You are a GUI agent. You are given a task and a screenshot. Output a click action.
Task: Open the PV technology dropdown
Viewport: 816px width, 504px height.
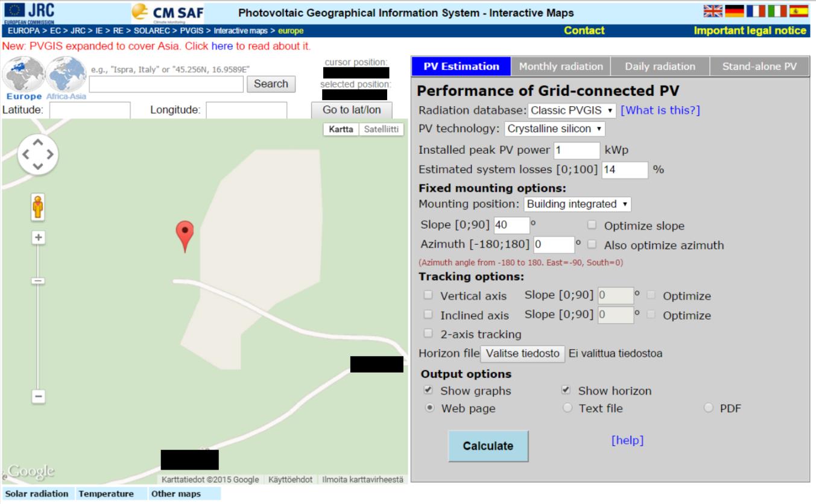(x=554, y=129)
